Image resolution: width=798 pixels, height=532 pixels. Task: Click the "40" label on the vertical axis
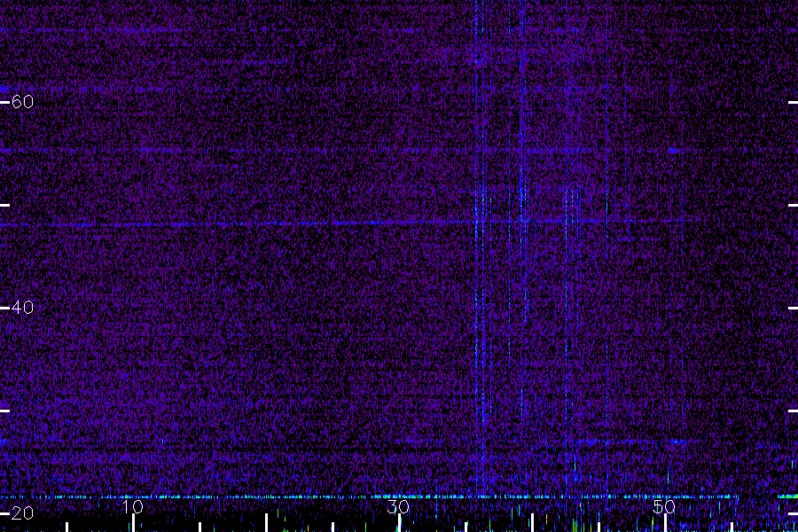(22, 308)
